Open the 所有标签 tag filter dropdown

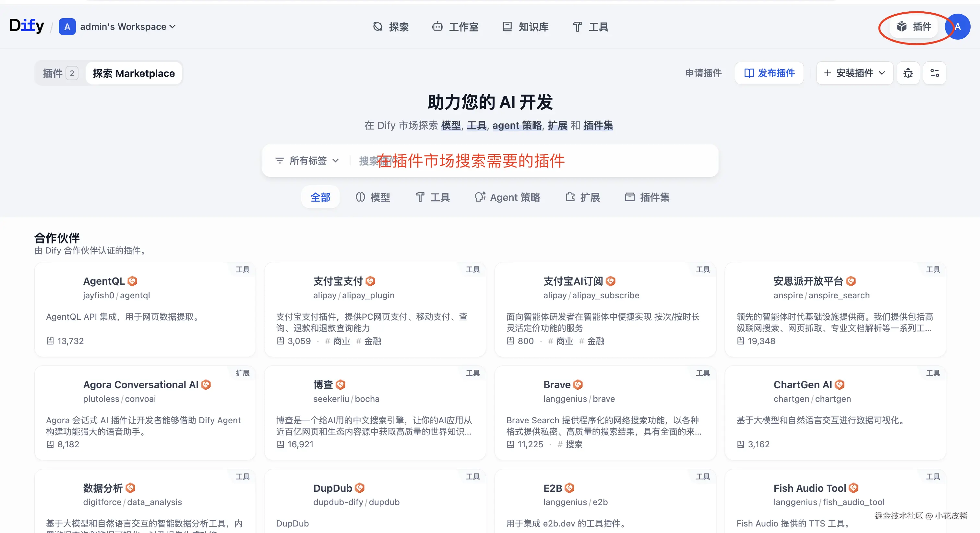click(307, 161)
